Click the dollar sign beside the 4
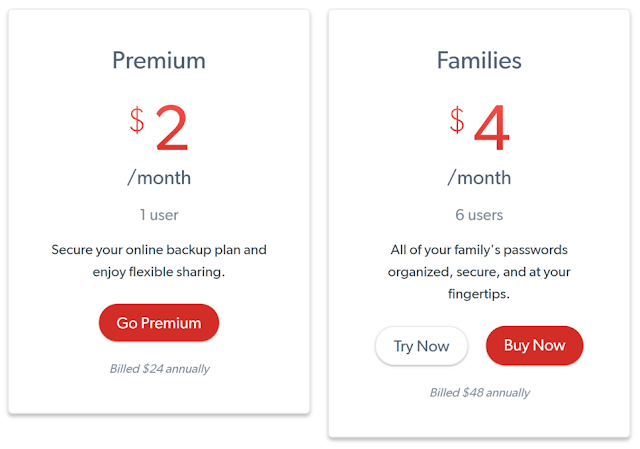This screenshot has height=449, width=640. (457, 120)
